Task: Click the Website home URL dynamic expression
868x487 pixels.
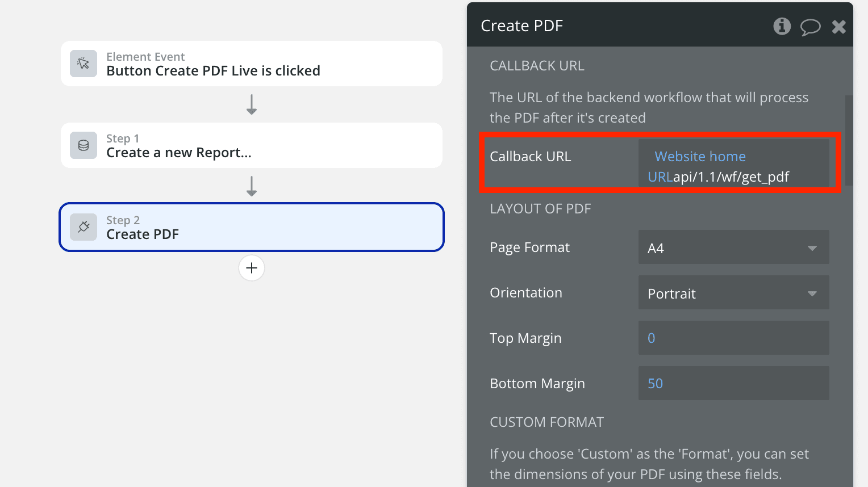Action: [x=700, y=157]
